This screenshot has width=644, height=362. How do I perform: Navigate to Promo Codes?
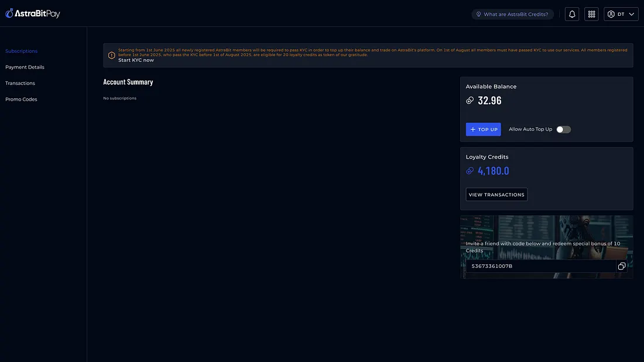pyautogui.click(x=21, y=99)
